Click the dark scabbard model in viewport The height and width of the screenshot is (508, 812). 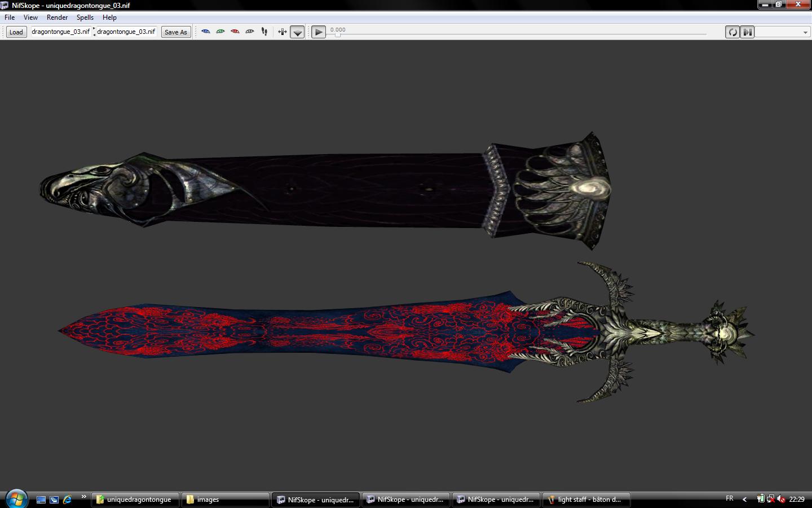[324, 190]
